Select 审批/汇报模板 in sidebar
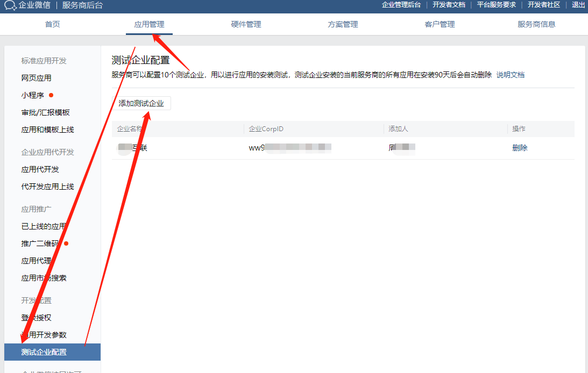 pyautogui.click(x=46, y=112)
